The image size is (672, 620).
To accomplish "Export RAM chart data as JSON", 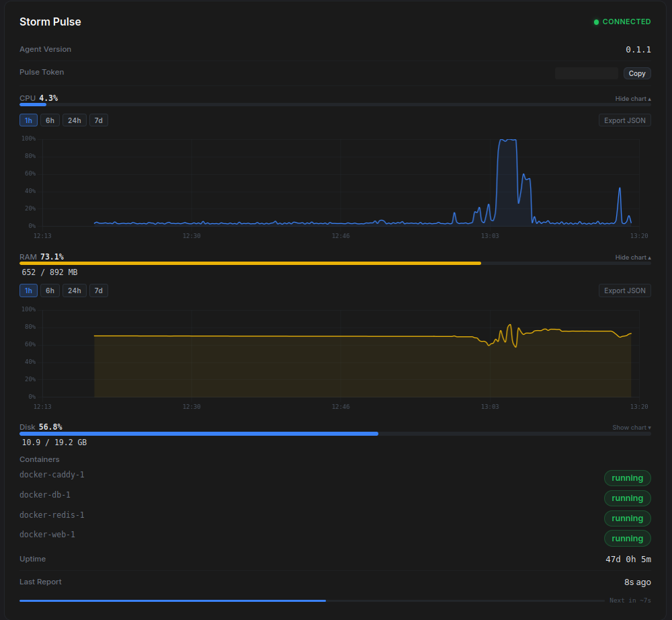I will (x=624, y=290).
